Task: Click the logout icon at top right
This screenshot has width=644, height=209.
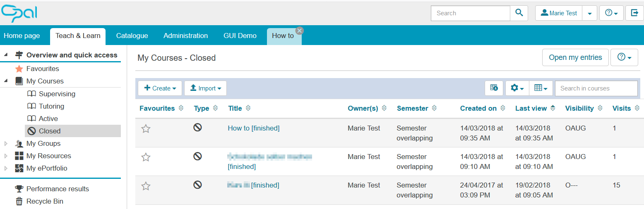Action: [x=634, y=13]
